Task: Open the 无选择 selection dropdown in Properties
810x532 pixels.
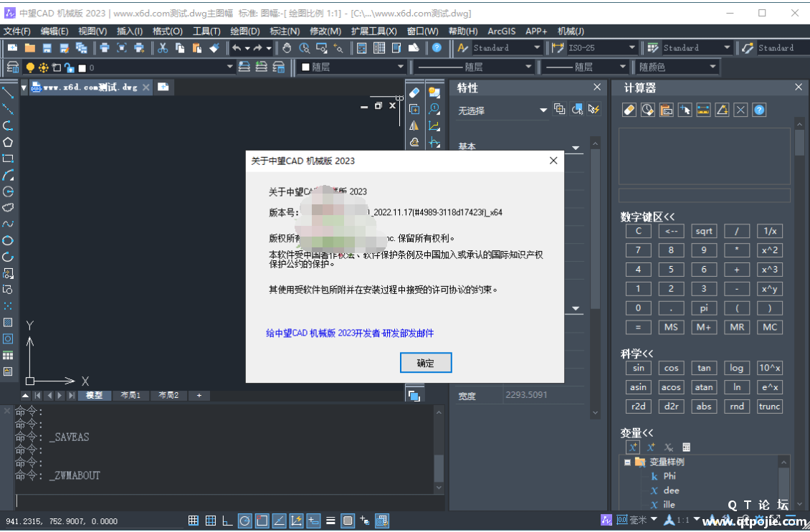Action: tap(543, 110)
